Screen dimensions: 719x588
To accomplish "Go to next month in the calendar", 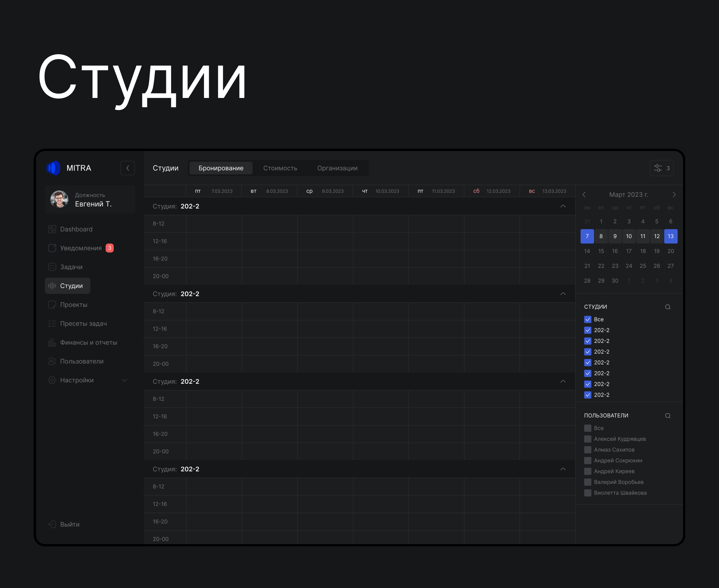I will [x=674, y=195].
